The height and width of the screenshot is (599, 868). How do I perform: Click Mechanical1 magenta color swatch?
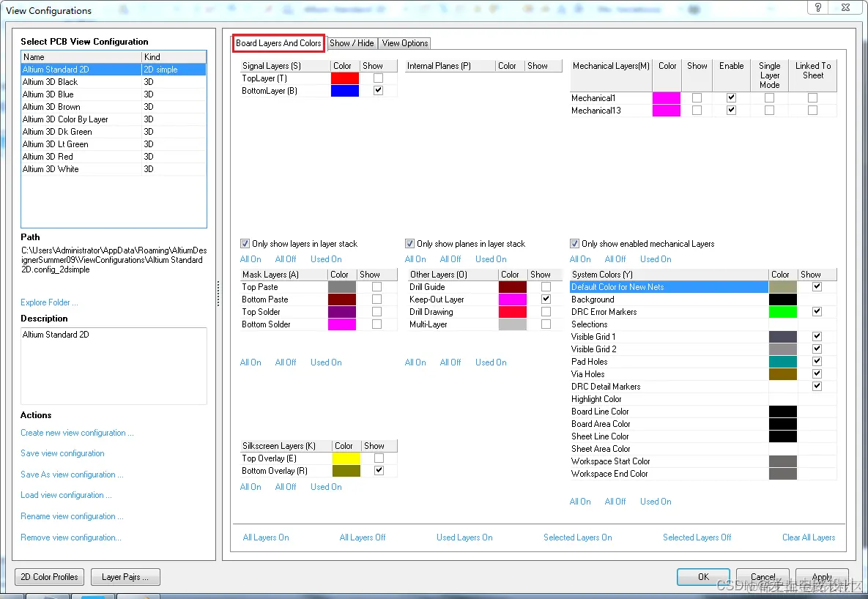667,98
